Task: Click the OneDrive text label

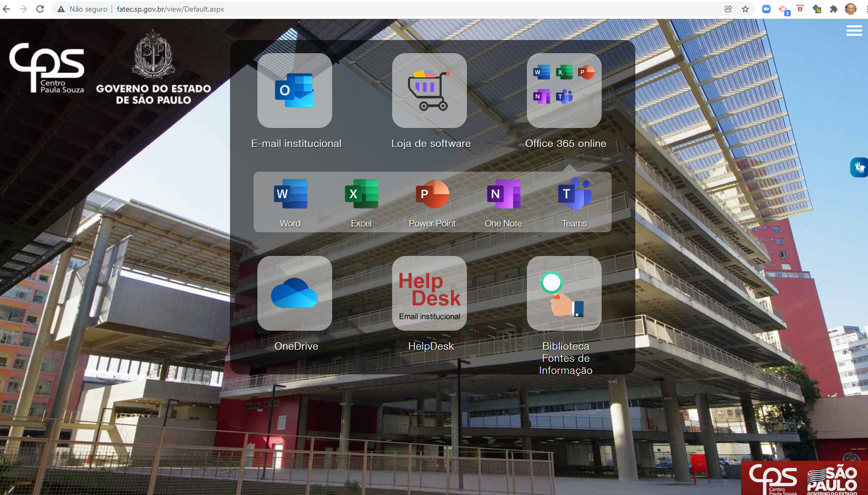Action: tap(296, 346)
